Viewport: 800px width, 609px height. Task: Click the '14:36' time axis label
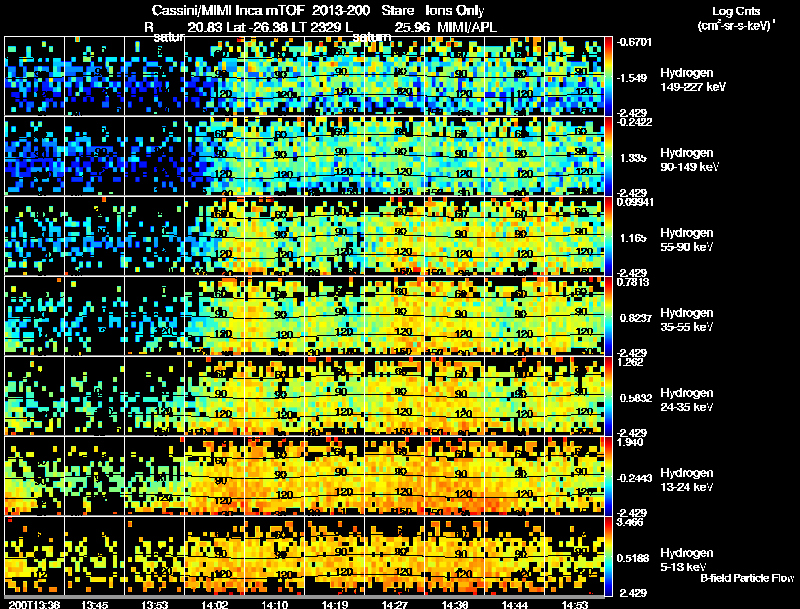click(x=455, y=604)
